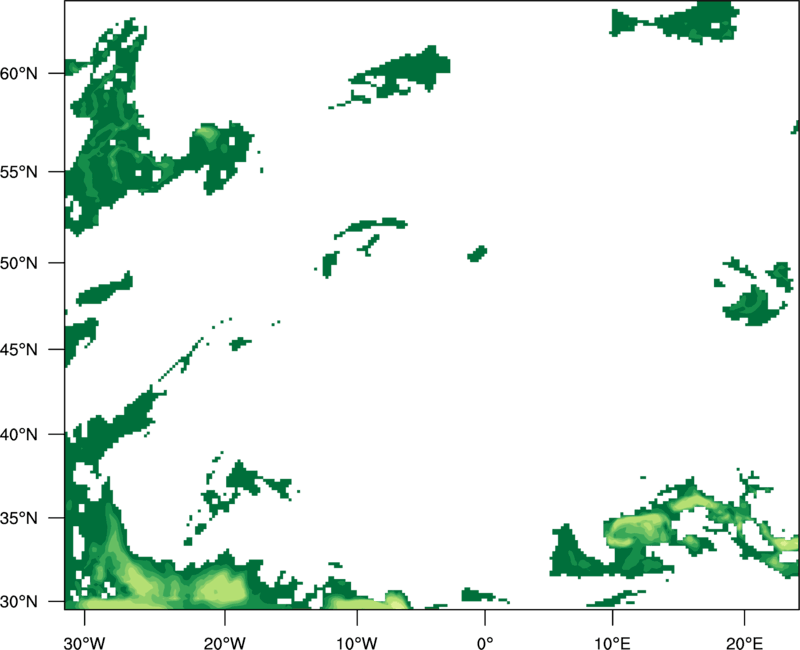Click the 50°N latitude label
800x650 pixels.
pos(19,263)
